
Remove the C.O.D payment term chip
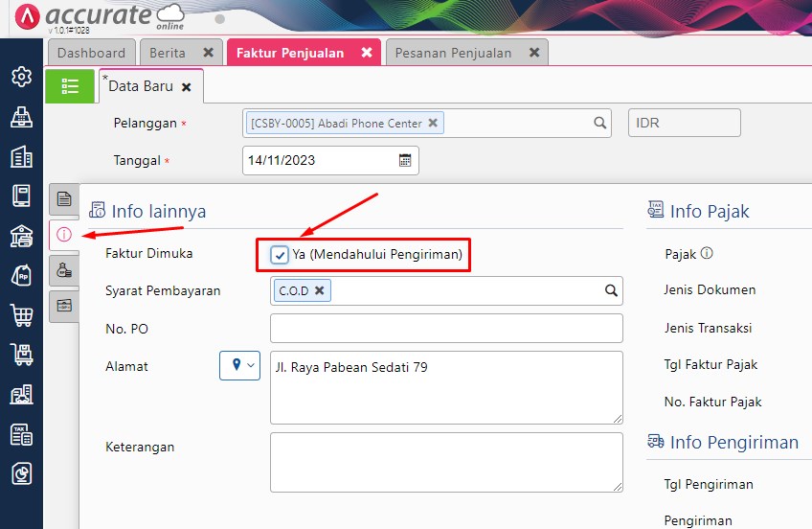click(320, 290)
